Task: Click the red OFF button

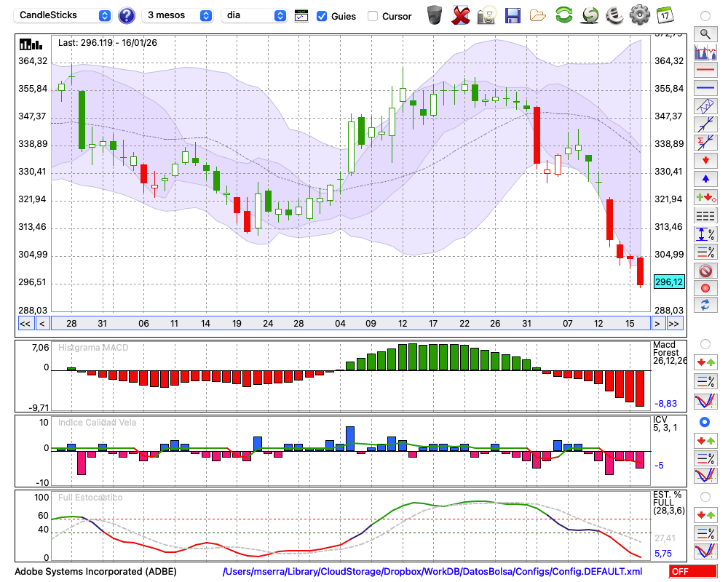Action: pyautogui.click(x=693, y=572)
